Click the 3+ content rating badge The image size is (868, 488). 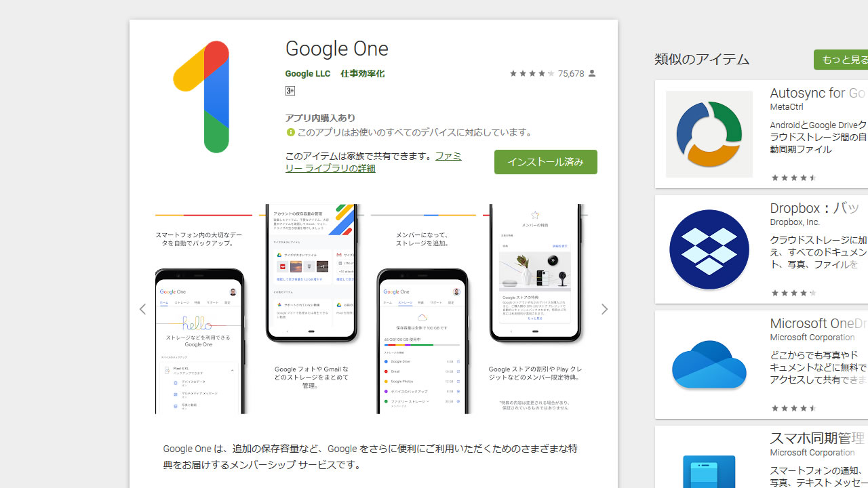(x=290, y=91)
